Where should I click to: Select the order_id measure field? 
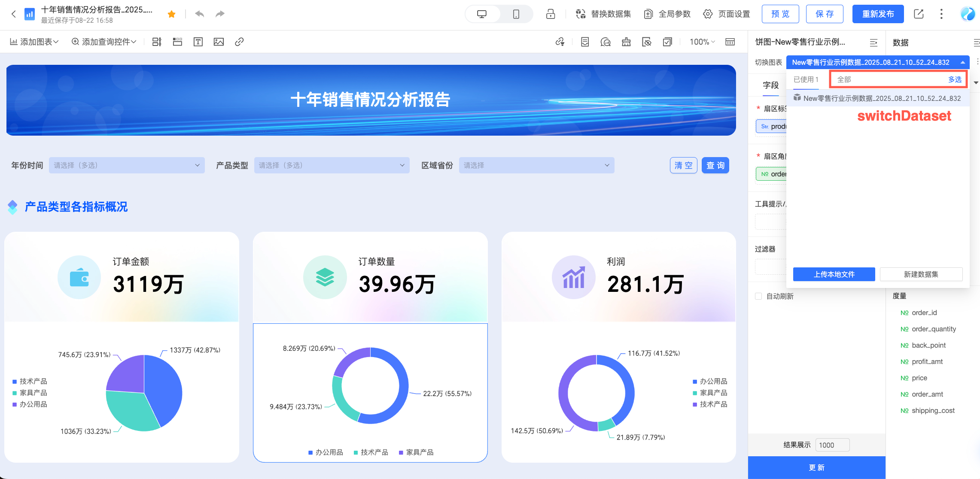(x=924, y=312)
